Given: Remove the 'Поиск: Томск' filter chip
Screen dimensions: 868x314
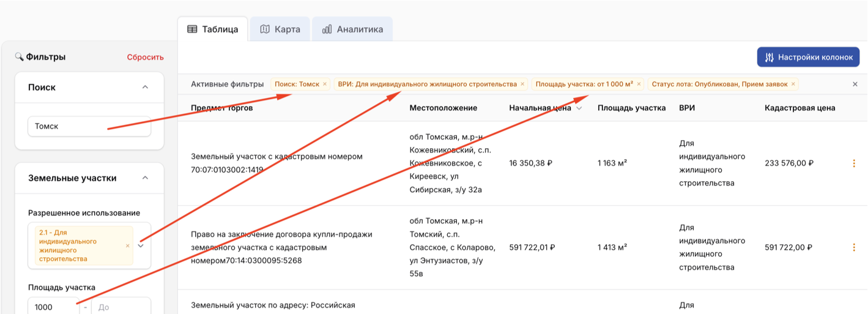Looking at the screenshot, I should pos(325,84).
